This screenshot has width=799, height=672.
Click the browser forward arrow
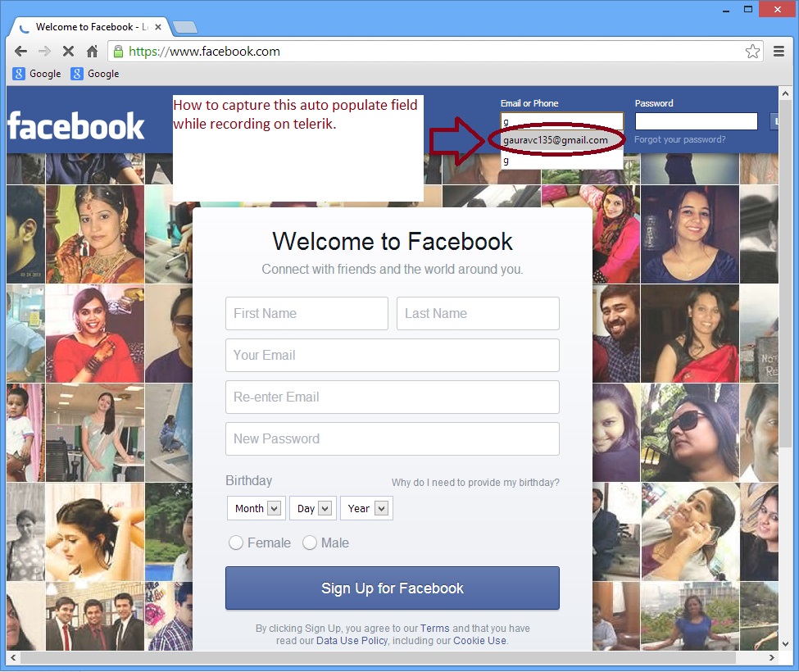[44, 51]
